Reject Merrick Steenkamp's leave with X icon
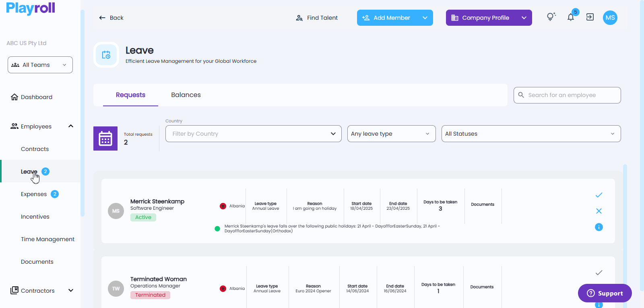The image size is (644, 308). (x=599, y=211)
